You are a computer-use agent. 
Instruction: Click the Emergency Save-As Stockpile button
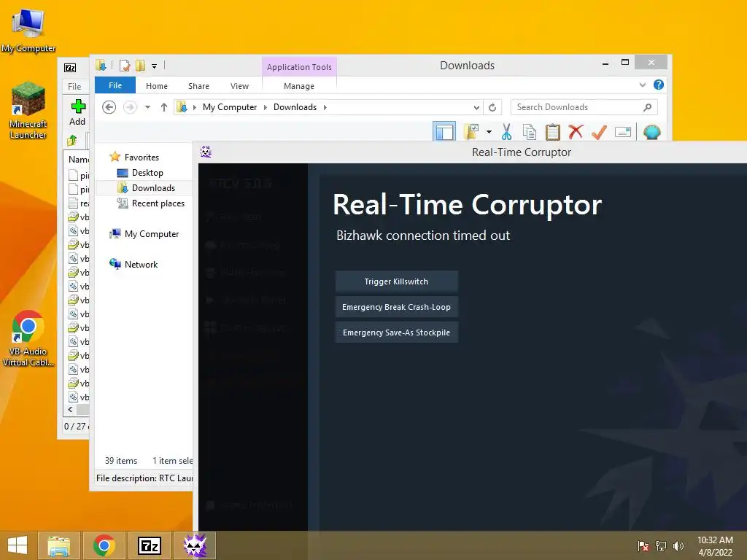(396, 332)
